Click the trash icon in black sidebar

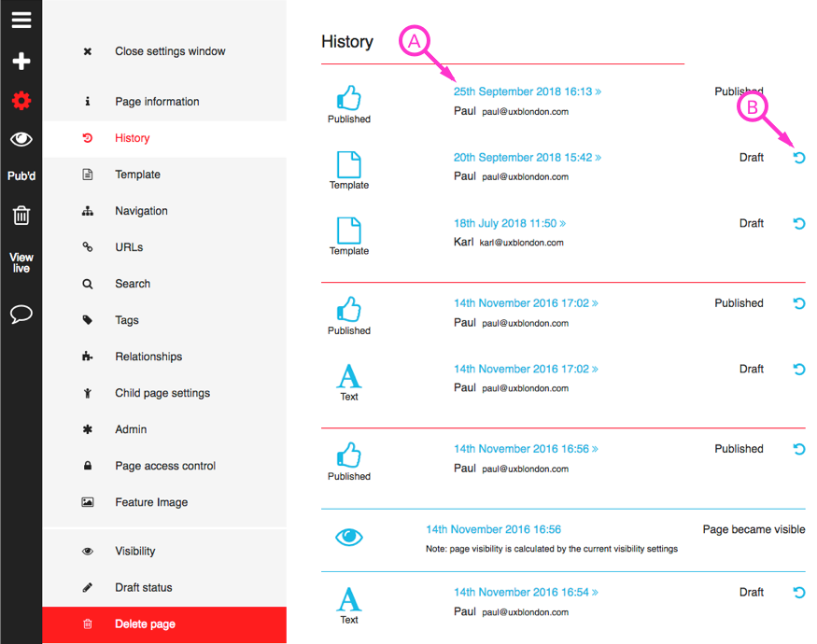pos(21,215)
